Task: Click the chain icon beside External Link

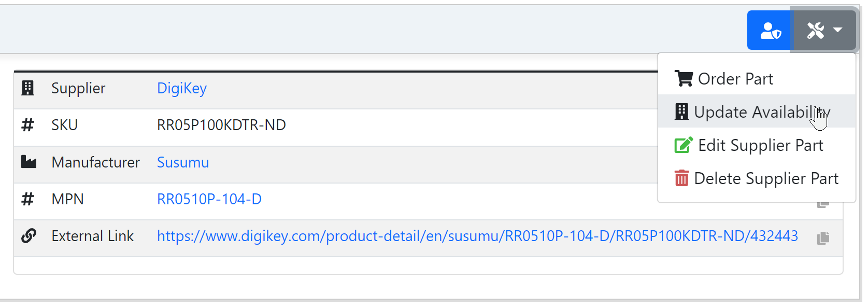Action: 27,235
